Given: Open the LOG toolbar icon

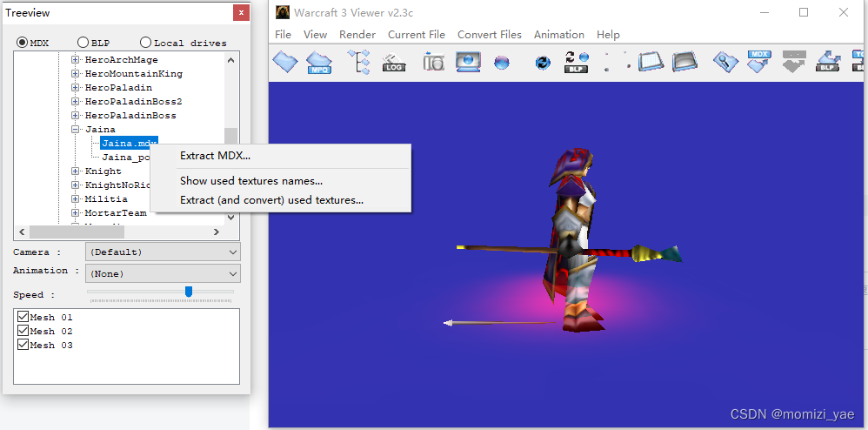Looking at the screenshot, I should (394, 62).
